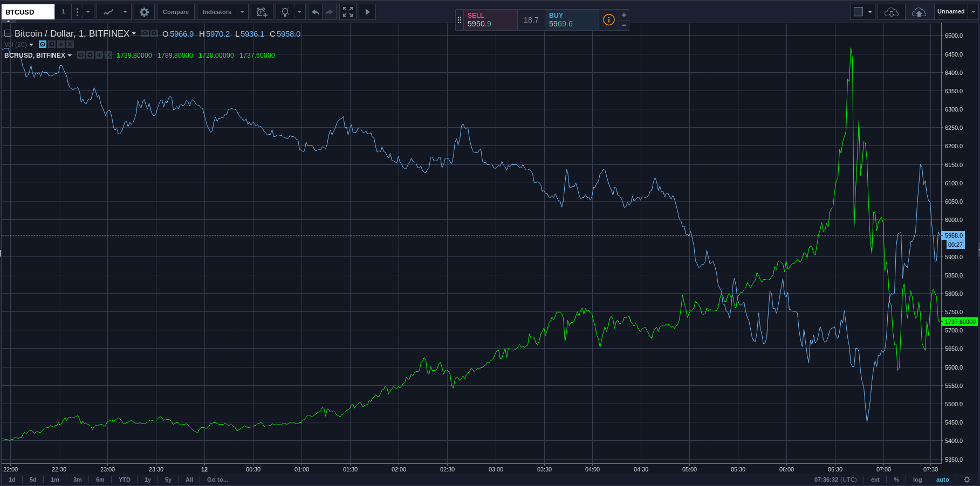Image resolution: width=980 pixels, height=486 pixels.
Task: Toggle fullscreen chart mode
Action: point(348,12)
